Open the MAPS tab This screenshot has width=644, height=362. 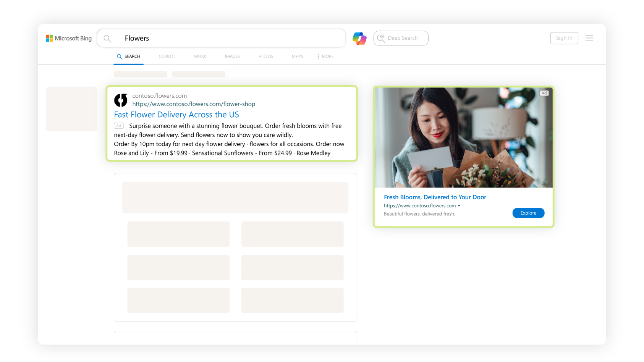point(297,56)
